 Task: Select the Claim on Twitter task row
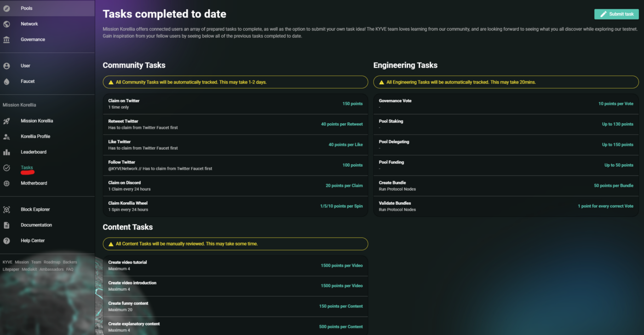pyautogui.click(x=235, y=104)
